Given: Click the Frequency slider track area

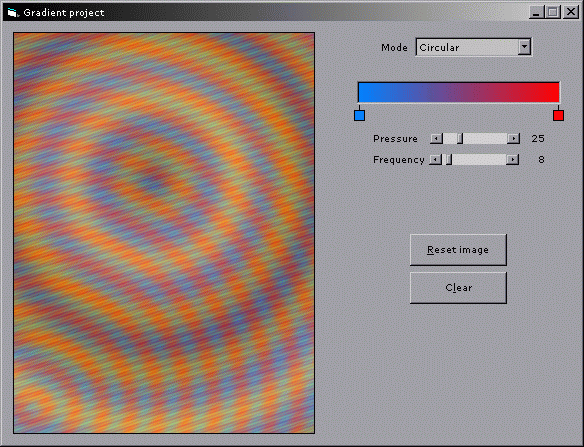Looking at the screenshot, I should click(x=474, y=160).
